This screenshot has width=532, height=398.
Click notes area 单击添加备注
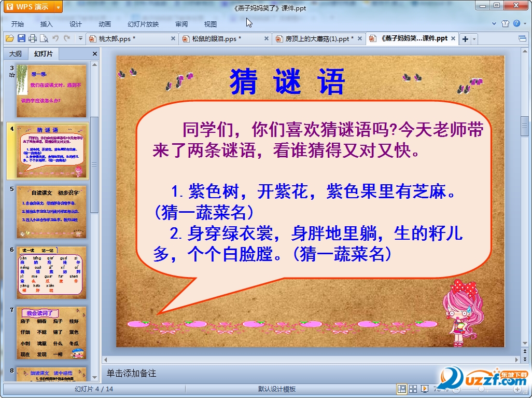[131, 373]
